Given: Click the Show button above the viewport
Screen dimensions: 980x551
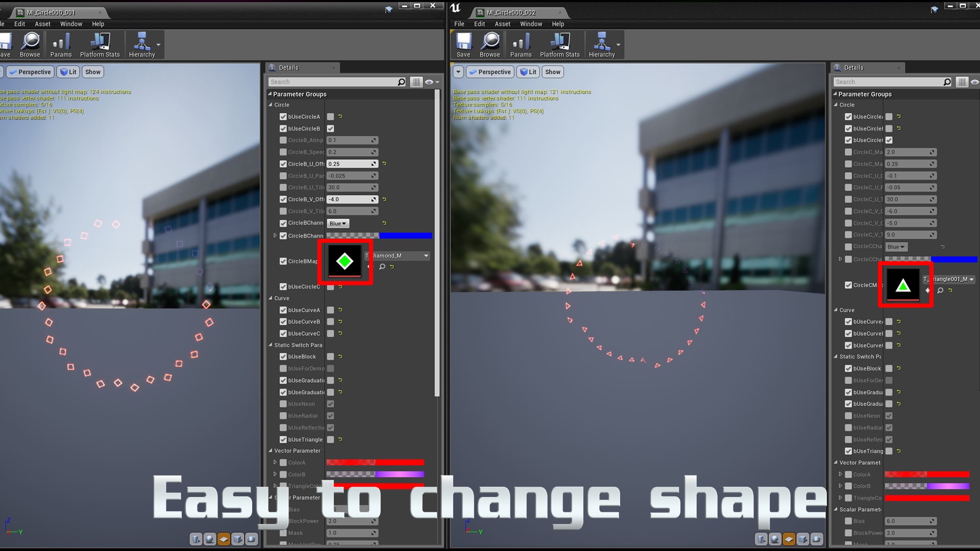Looking at the screenshot, I should [x=92, y=72].
